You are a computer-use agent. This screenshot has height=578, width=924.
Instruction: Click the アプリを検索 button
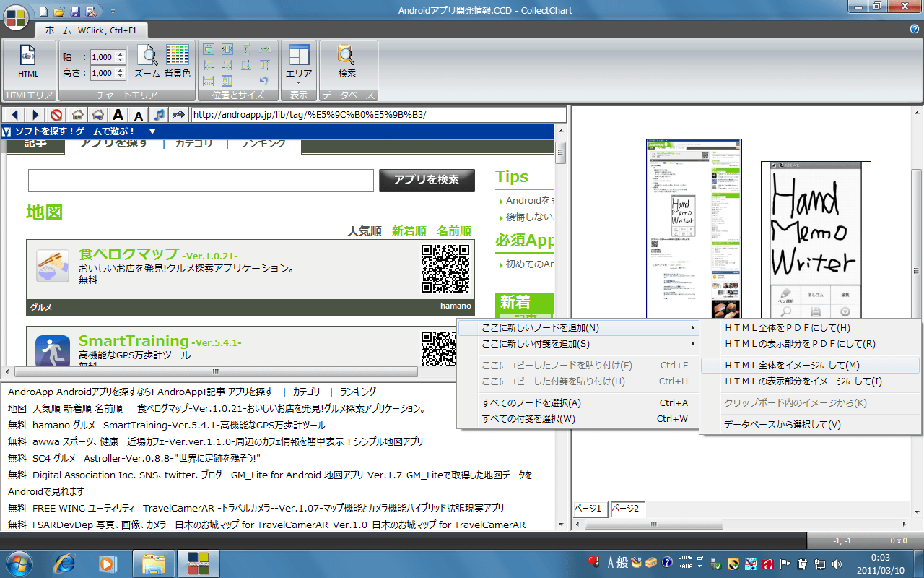pyautogui.click(x=427, y=180)
